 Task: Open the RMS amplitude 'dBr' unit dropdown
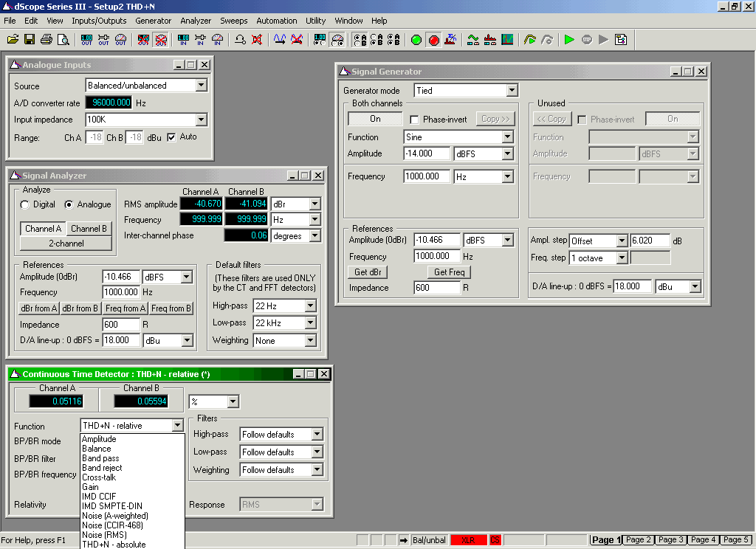(x=315, y=204)
